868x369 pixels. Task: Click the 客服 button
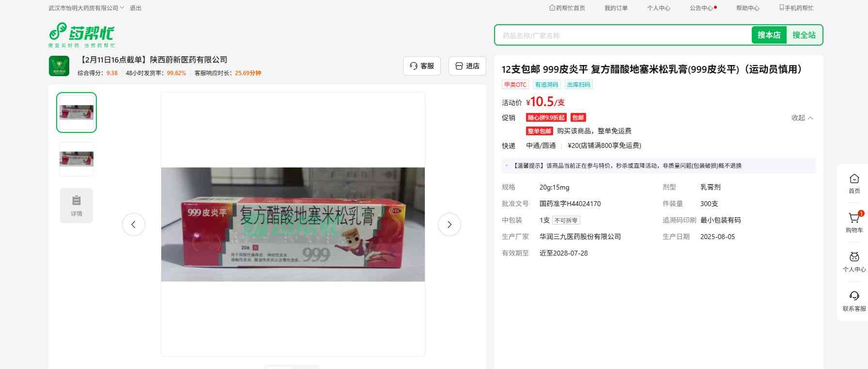click(421, 66)
